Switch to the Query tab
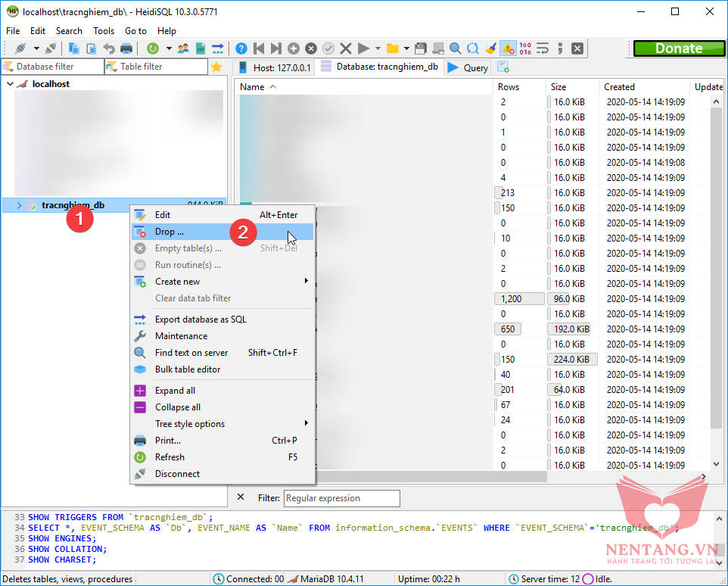Image resolution: width=728 pixels, height=586 pixels. pyautogui.click(x=468, y=67)
